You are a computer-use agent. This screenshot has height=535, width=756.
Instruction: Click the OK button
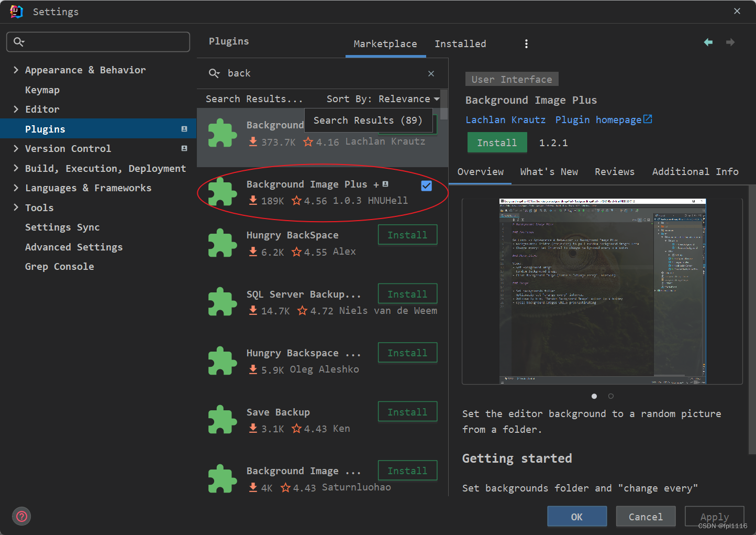point(577,517)
